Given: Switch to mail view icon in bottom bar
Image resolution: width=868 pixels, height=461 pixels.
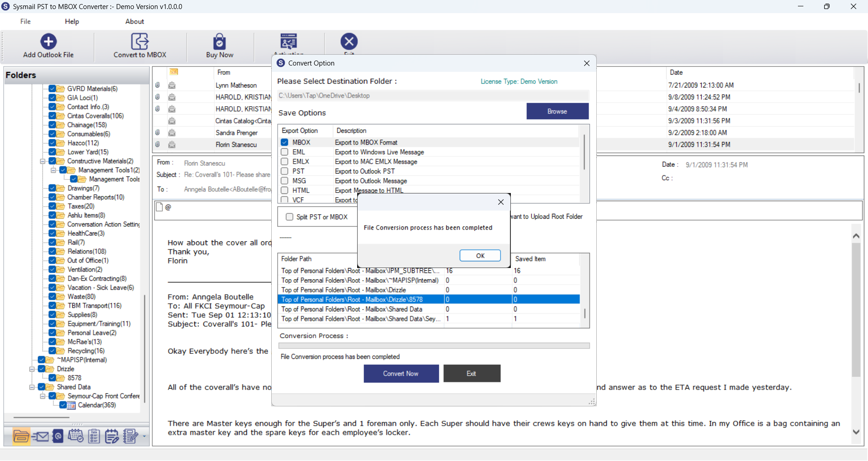Looking at the screenshot, I should [x=40, y=436].
